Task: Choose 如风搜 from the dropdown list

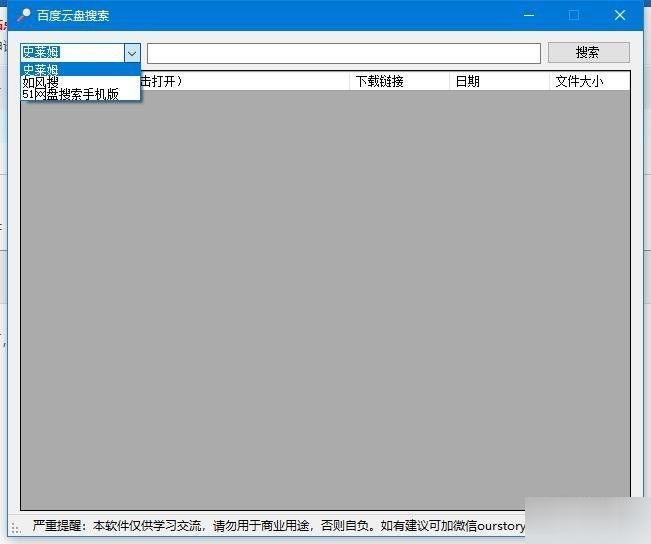Action: click(81, 82)
